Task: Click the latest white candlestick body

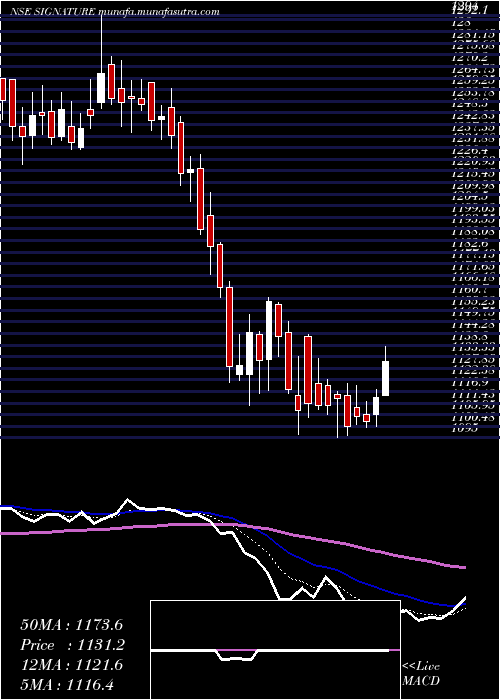Action: (386, 379)
